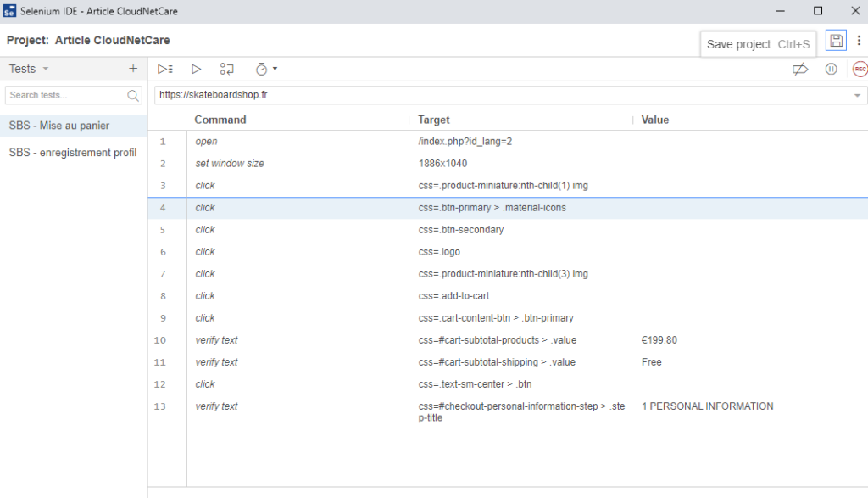Click the save project icon
Screen dimensions: 868x498
pyautogui.click(x=836, y=41)
